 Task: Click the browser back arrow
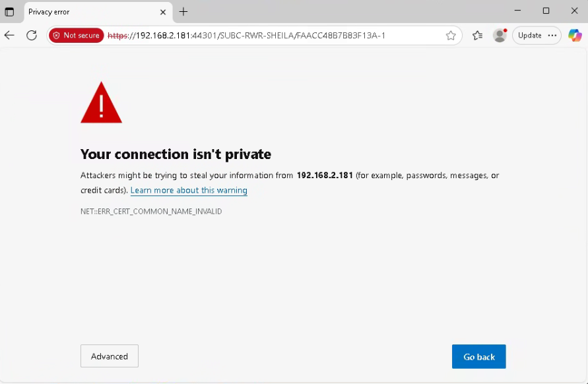coord(9,36)
